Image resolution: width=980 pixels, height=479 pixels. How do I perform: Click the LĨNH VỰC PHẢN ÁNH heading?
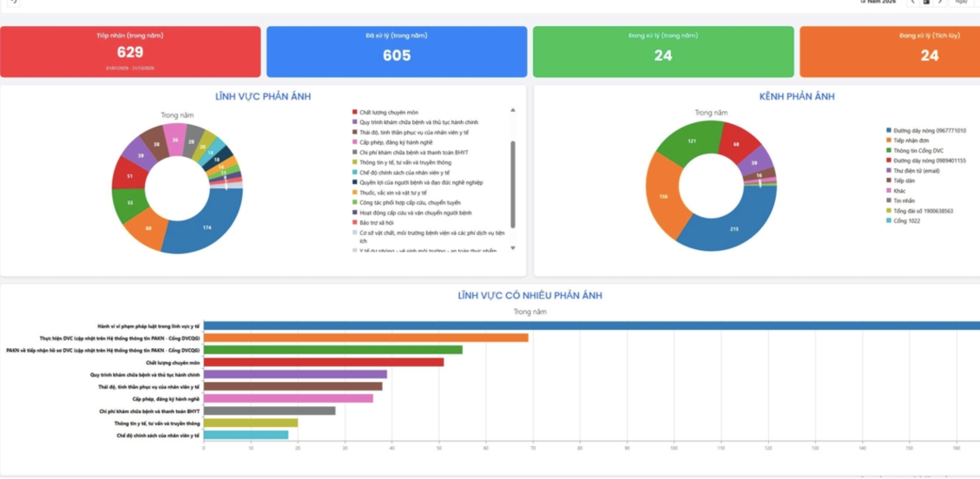tap(263, 97)
